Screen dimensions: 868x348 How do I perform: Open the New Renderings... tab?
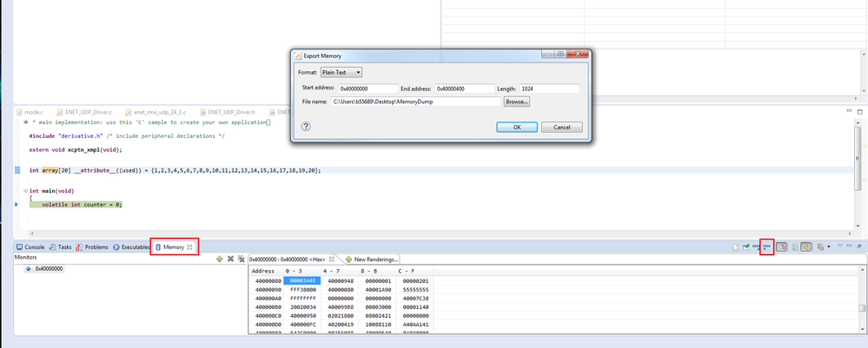(x=372, y=259)
